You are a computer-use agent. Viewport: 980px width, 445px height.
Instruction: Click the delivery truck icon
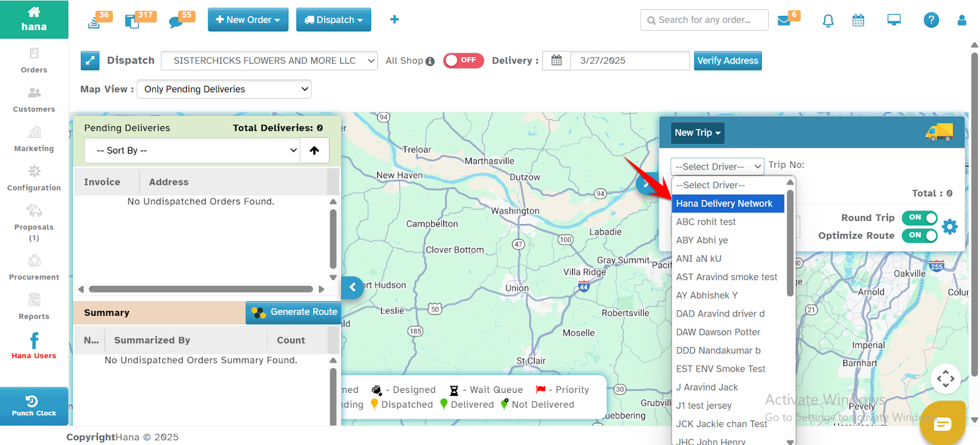(939, 132)
